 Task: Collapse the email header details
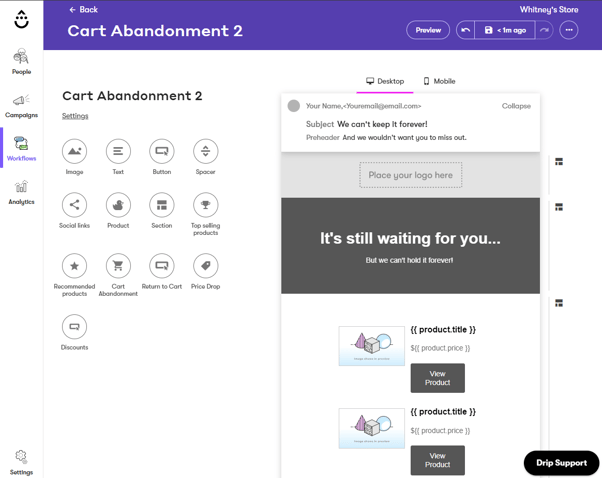pos(516,106)
